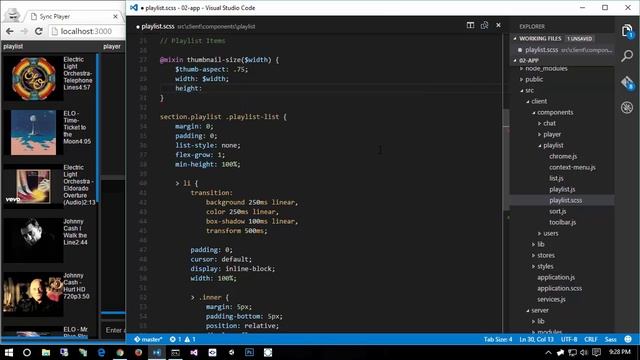Split the editor with the split icon

click(470, 25)
